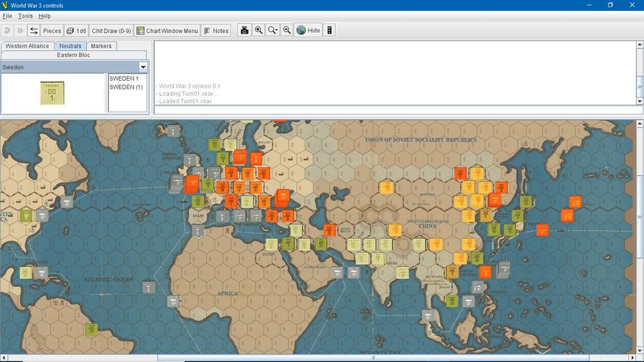
Task: Select the pale counter beside Cuba
Action: click(x=26, y=273)
